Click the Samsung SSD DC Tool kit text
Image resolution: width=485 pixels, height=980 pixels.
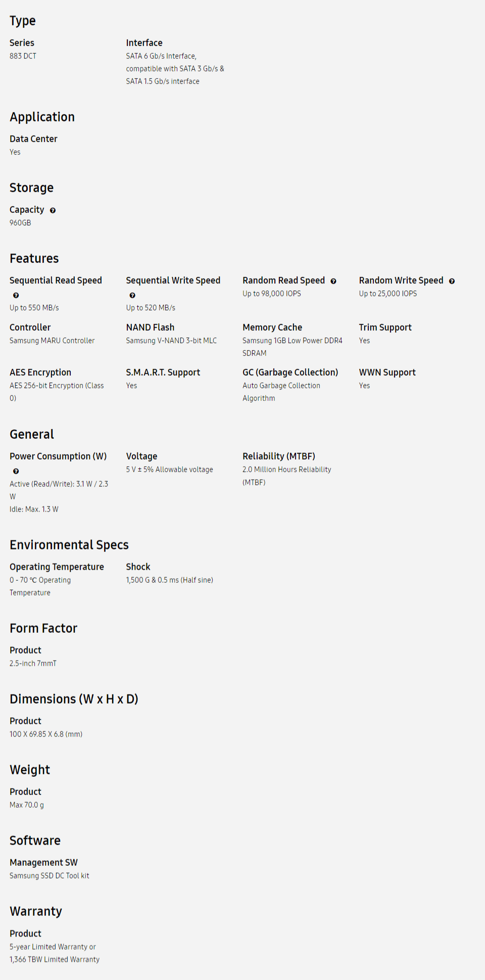[x=49, y=875]
